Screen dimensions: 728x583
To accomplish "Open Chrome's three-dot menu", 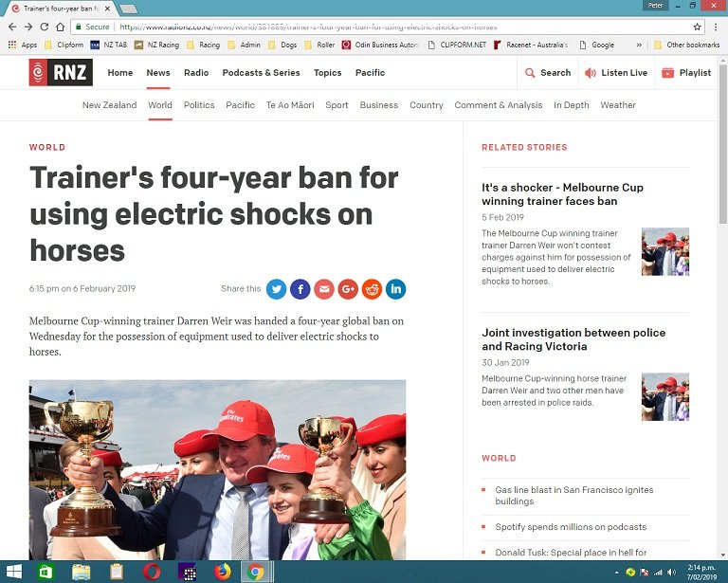I will pos(717,27).
